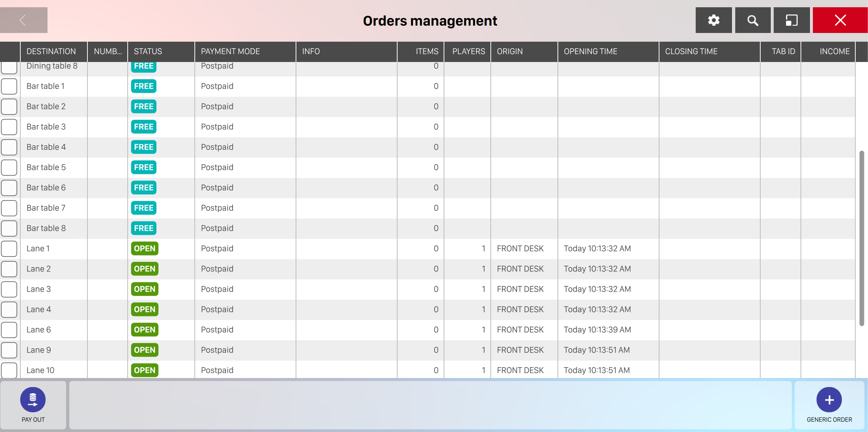Click the window layout resize icon
This screenshot has width=868, height=432.
[x=791, y=20]
